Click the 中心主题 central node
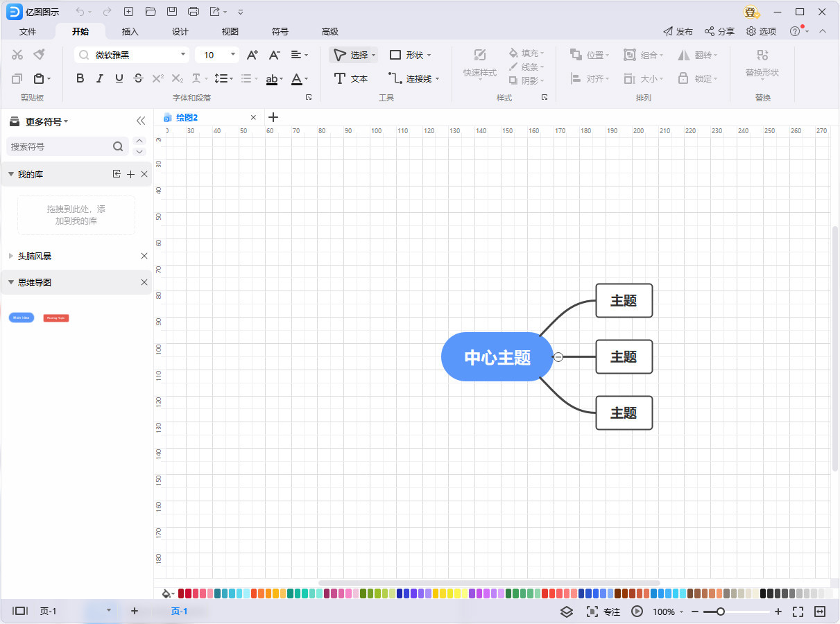 pyautogui.click(x=497, y=357)
